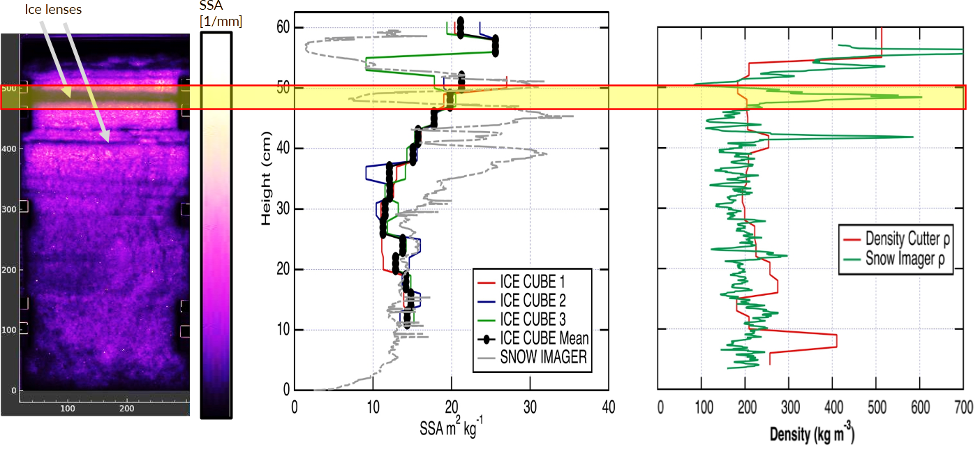Click the "Density (kg m⁻³)" axis title
Screen dimensions: 980x454
coord(812,434)
